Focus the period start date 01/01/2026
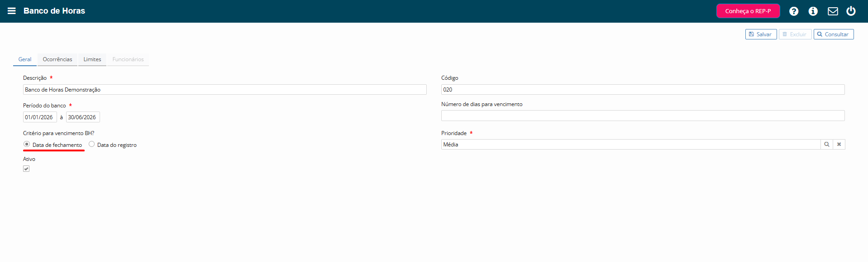 point(40,117)
